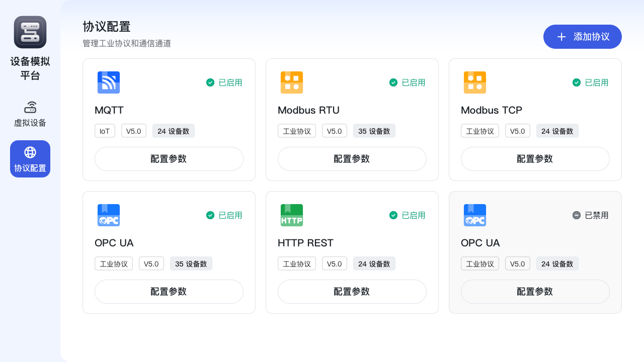Toggle 已启用 status on HTTP REST

pos(408,215)
